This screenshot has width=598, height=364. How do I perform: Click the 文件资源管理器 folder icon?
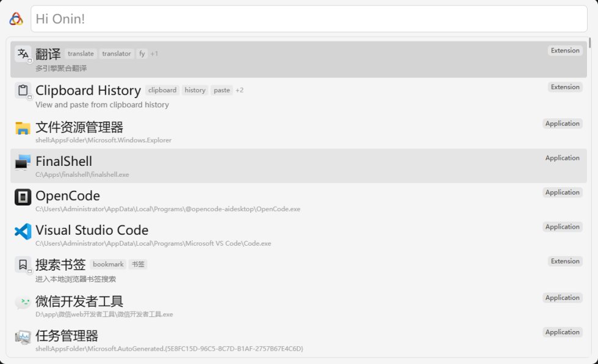coord(23,128)
